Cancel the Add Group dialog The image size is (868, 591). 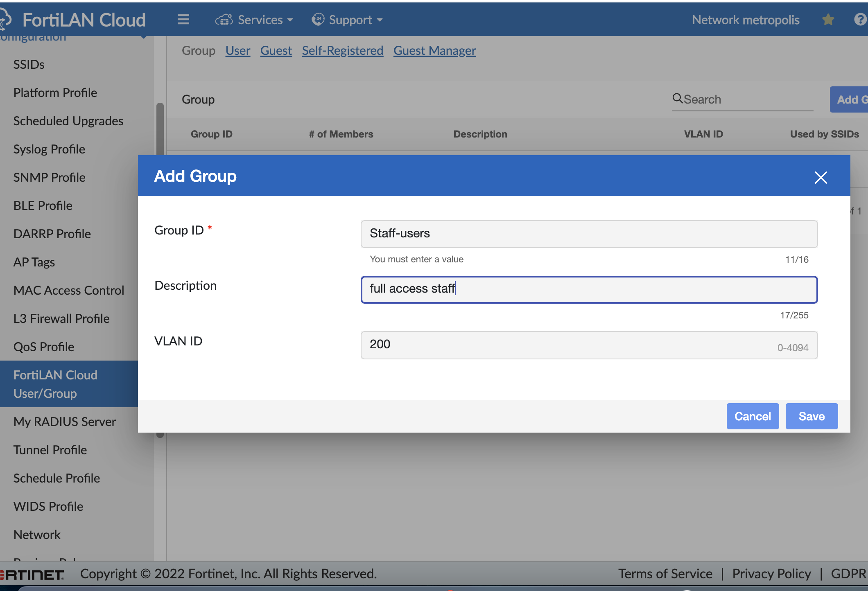pyautogui.click(x=752, y=416)
